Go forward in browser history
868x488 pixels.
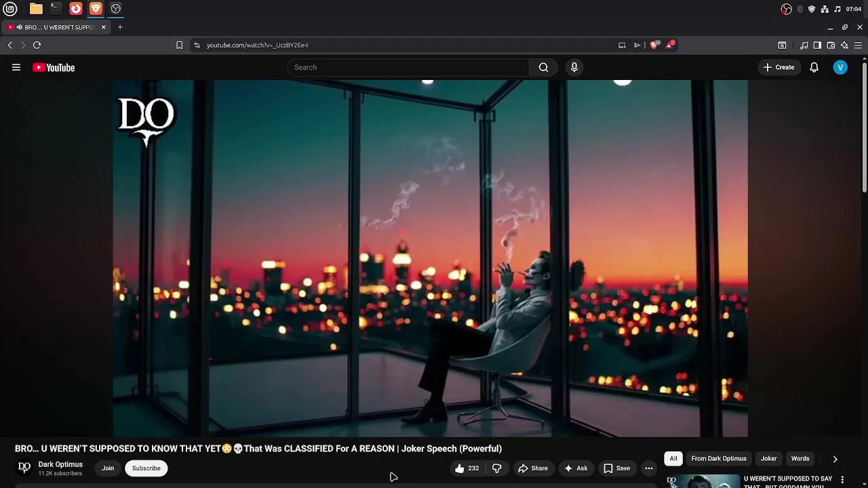click(23, 45)
